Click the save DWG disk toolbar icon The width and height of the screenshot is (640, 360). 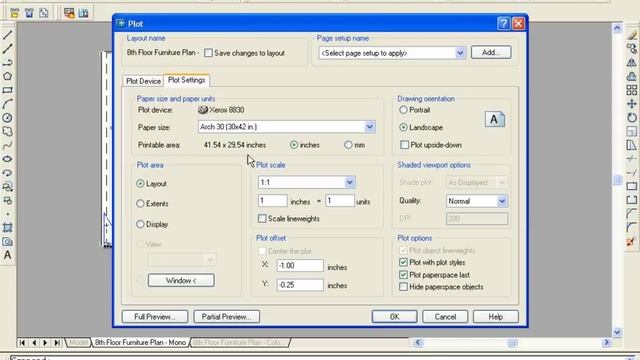point(29,13)
